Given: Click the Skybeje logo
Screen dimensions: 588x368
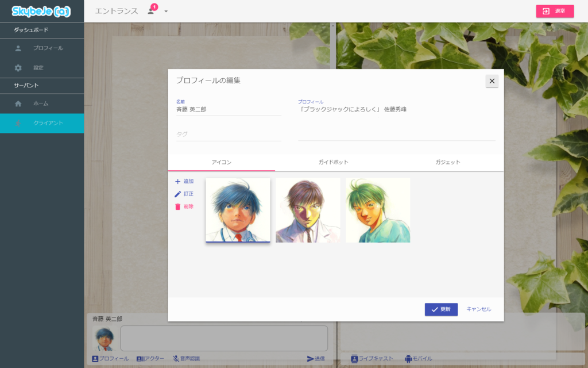Looking at the screenshot, I should [x=41, y=11].
